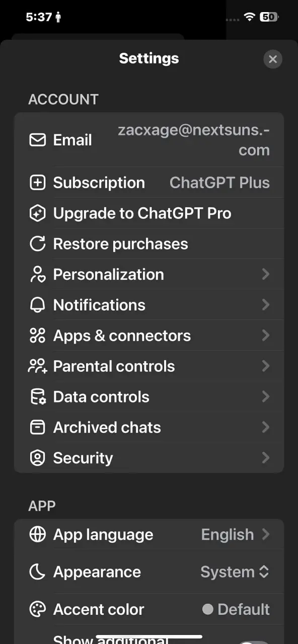
Task: Open the Appearance System dropdown
Action: click(235, 572)
